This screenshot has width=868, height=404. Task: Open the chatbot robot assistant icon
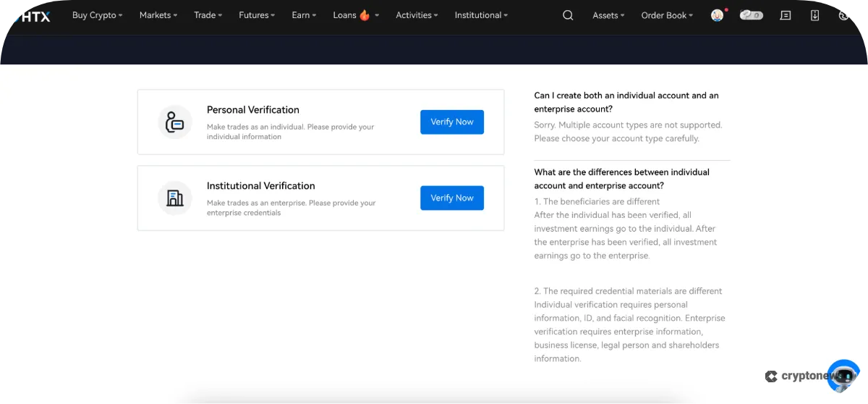tap(843, 376)
